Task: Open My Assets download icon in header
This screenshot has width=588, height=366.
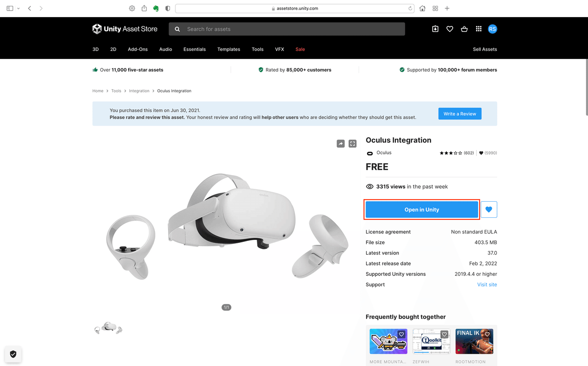Action: (x=435, y=29)
